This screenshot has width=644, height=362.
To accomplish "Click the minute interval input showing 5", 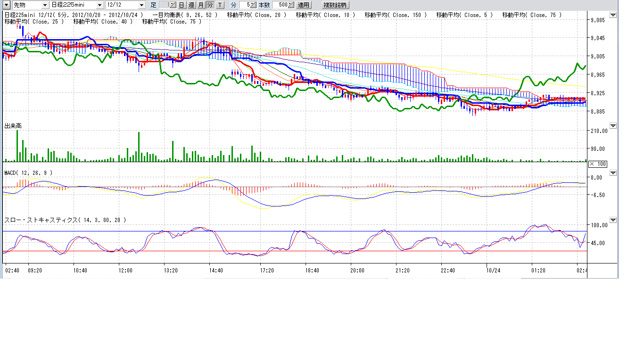I will pyautogui.click(x=244, y=5).
